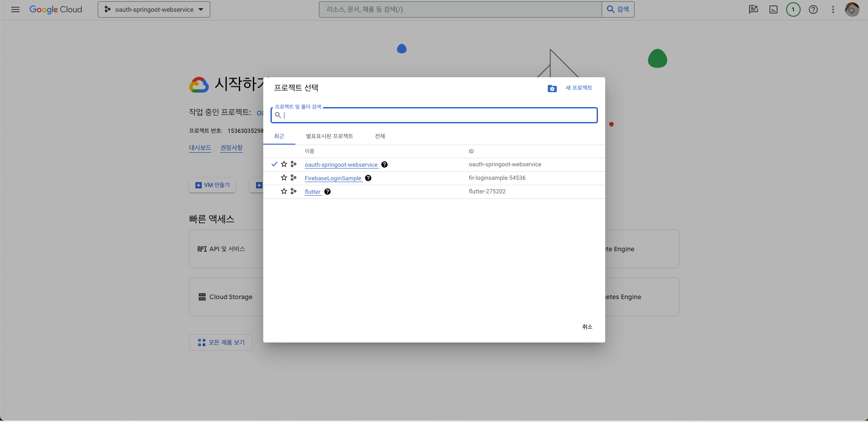Open the notifications badge showing 1
The image size is (868, 422).
[x=793, y=9]
